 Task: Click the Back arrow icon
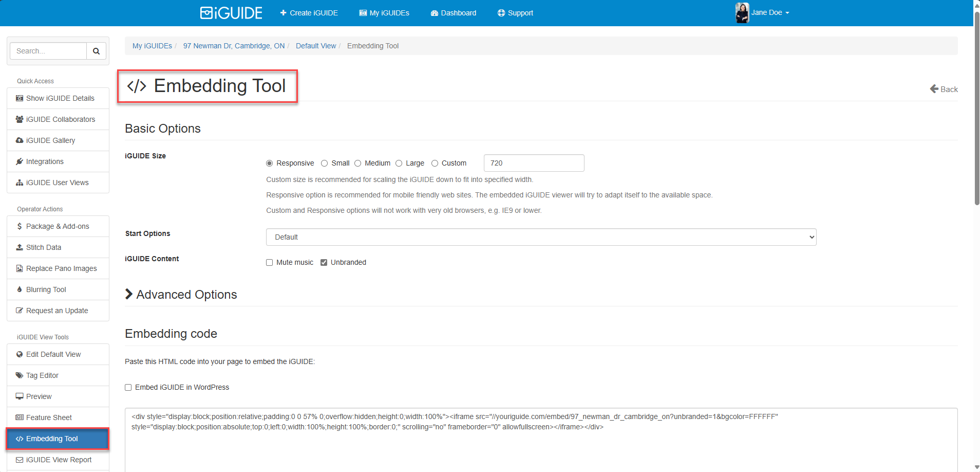[934, 89]
